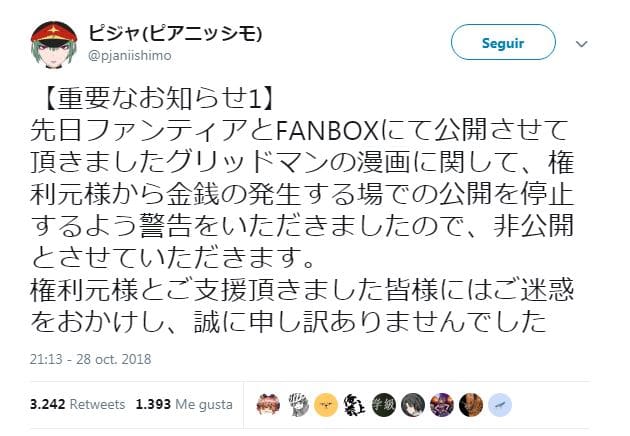The height and width of the screenshot is (436, 630).
Task: Open the yellow round face liker avatar
Action: pyautogui.click(x=326, y=405)
